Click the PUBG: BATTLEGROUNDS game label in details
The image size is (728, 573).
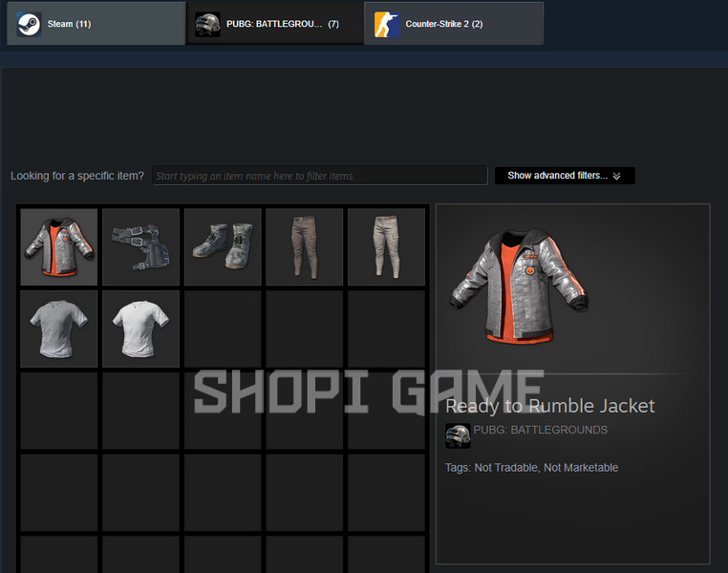pyautogui.click(x=541, y=430)
